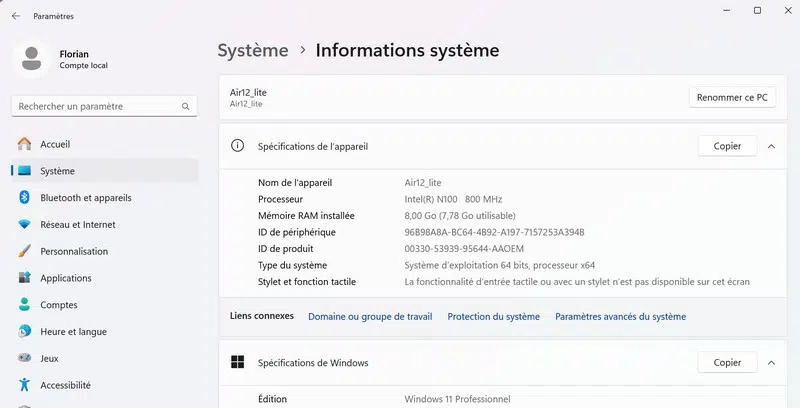Copy device specifications with Copier
The image size is (800, 408).
click(727, 146)
